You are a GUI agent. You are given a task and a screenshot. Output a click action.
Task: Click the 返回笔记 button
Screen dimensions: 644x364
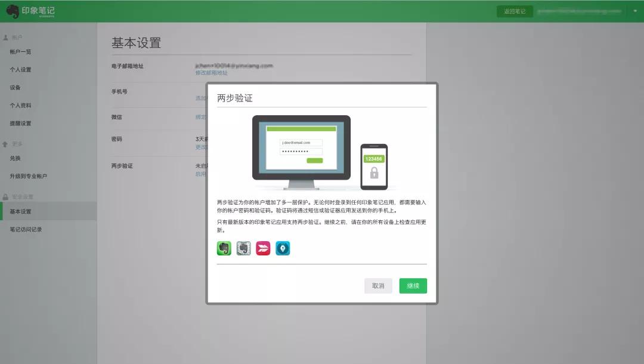click(515, 11)
